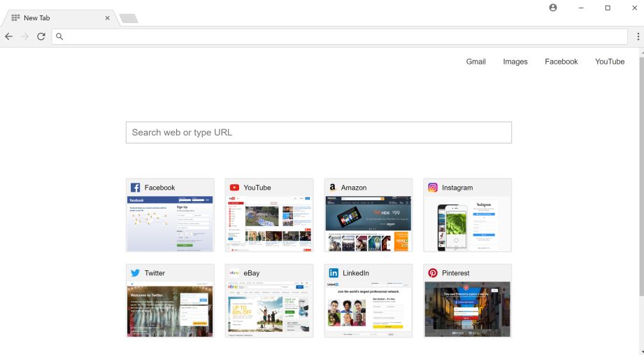Open the Facebook top link
This screenshot has width=644, height=355.
tap(561, 62)
